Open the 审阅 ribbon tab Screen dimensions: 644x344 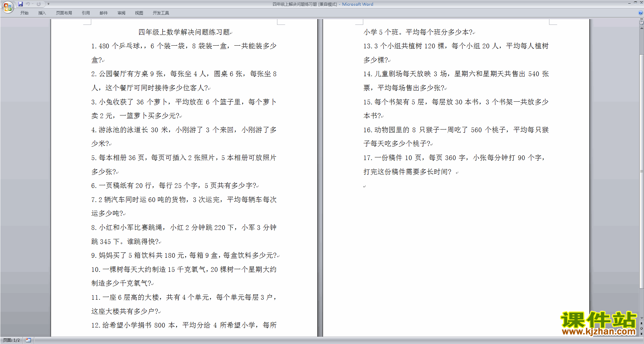[121, 13]
